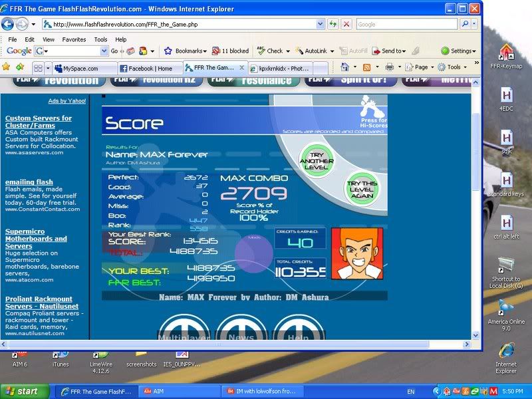Click the IE Forward navigation button
Image resolution: width=532 pixels, height=399 pixels.
tap(22, 24)
